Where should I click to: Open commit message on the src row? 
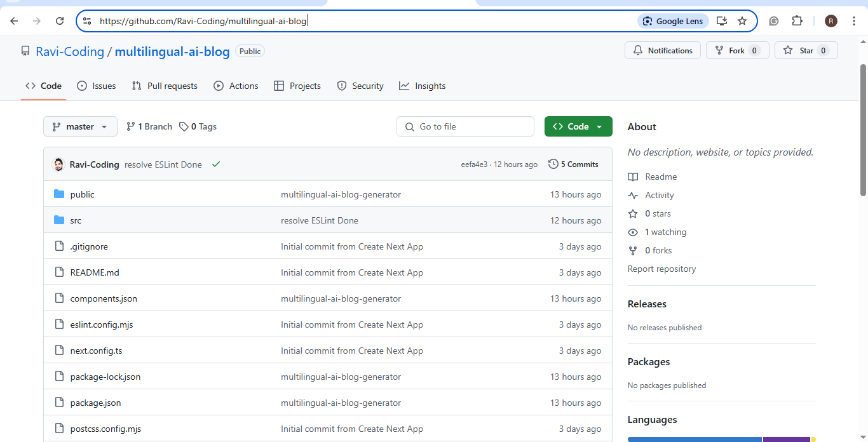click(320, 220)
